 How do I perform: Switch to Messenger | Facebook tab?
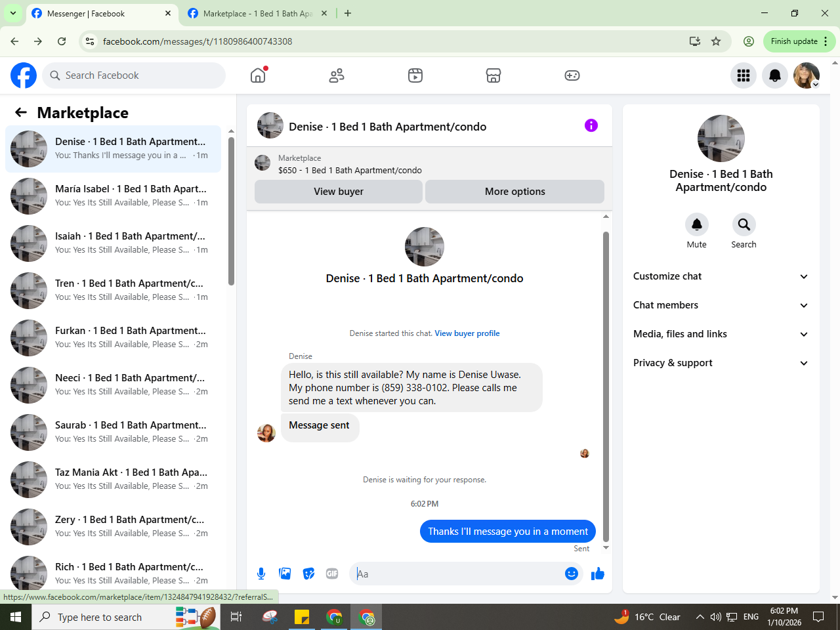(x=102, y=13)
